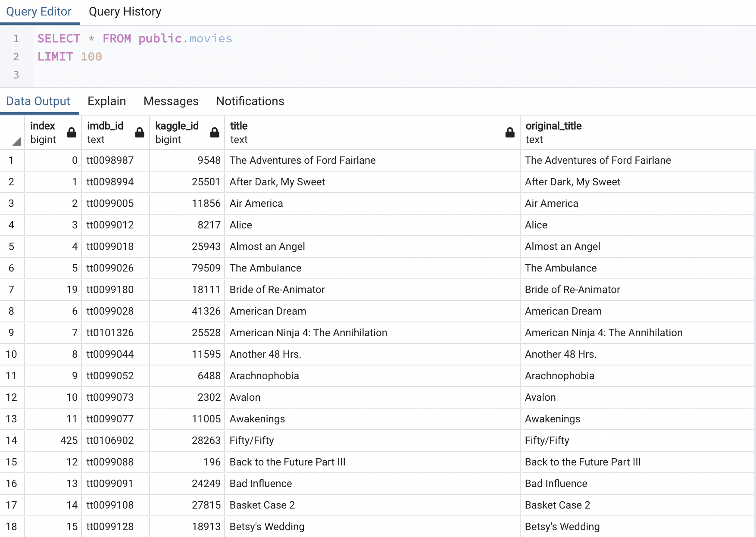Open the Notifications tab

coord(250,101)
